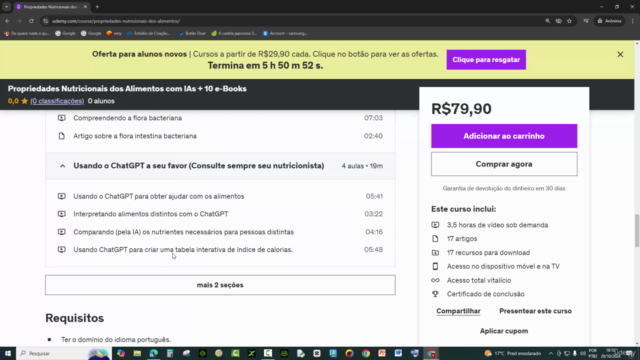Open the 'emy' bookmark
This screenshot has height=360, width=640.
click(114, 33)
